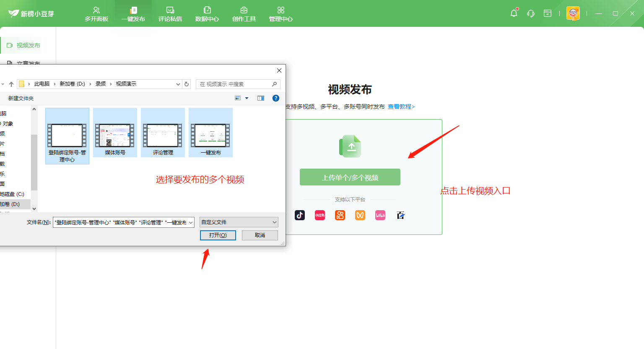Go to the 数据中心 tab
The image size is (644, 349).
(x=207, y=14)
